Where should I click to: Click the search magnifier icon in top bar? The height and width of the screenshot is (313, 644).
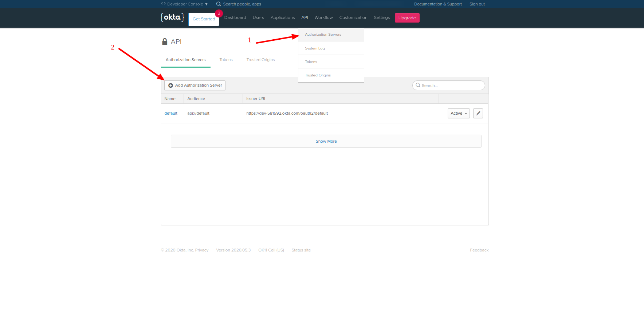click(219, 4)
